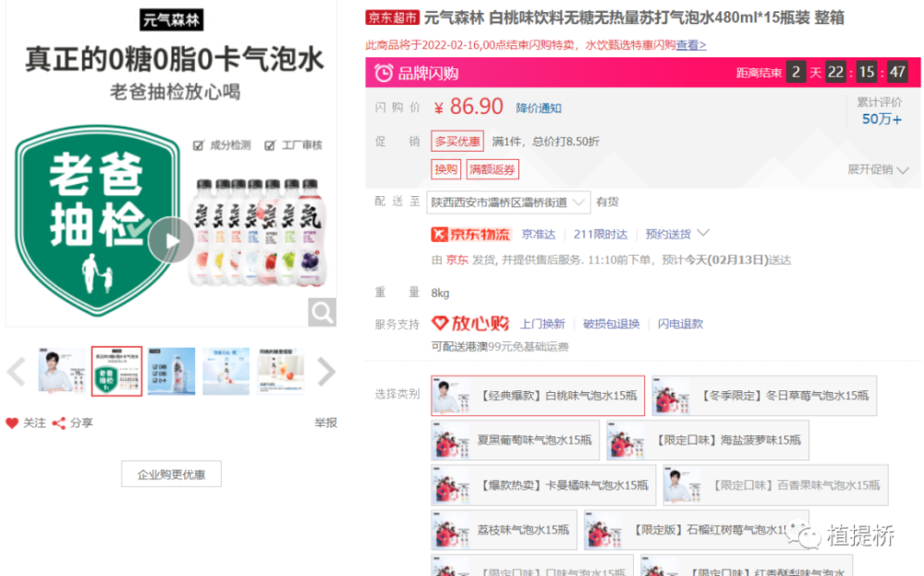Click the red heart 关注 icon

[x=12, y=423]
